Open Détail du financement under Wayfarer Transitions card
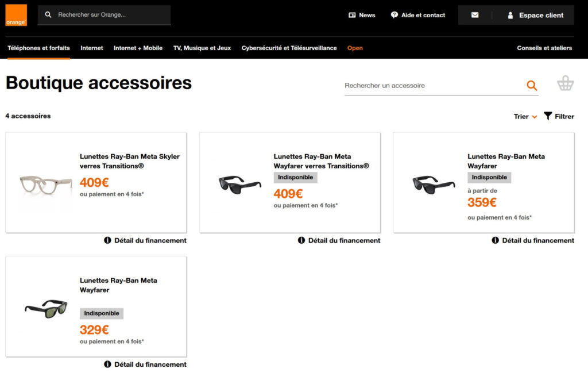The height and width of the screenshot is (376, 588). [344, 240]
